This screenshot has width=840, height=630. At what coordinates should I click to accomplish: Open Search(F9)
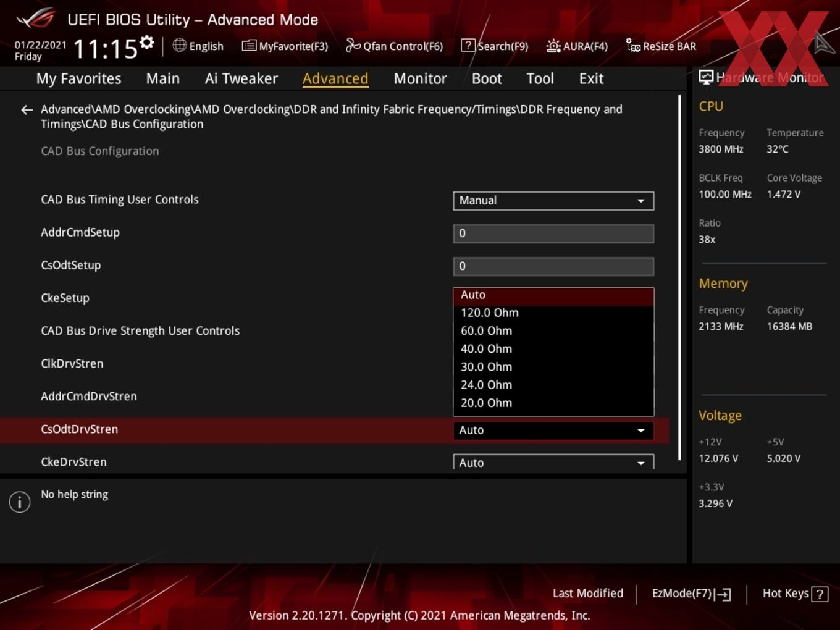(495, 46)
